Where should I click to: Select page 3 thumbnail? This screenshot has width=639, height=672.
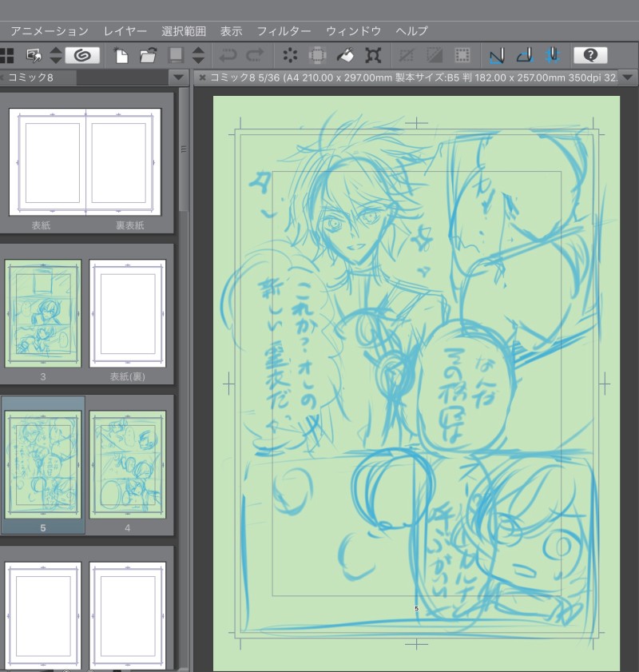(x=43, y=313)
